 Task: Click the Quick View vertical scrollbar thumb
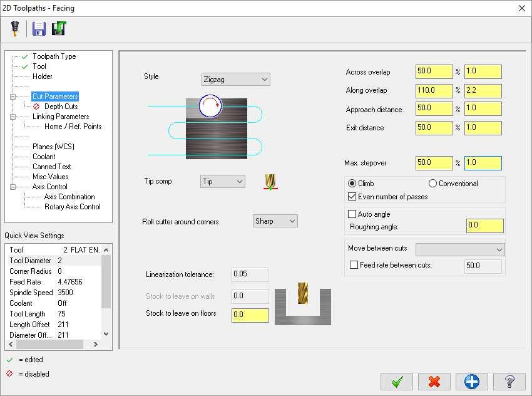coord(106,282)
